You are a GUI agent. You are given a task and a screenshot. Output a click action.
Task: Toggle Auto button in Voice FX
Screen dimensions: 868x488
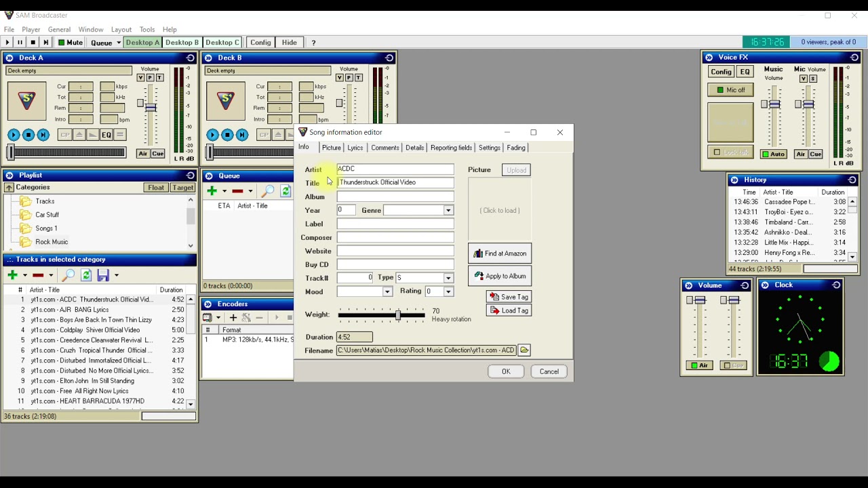[x=772, y=155]
